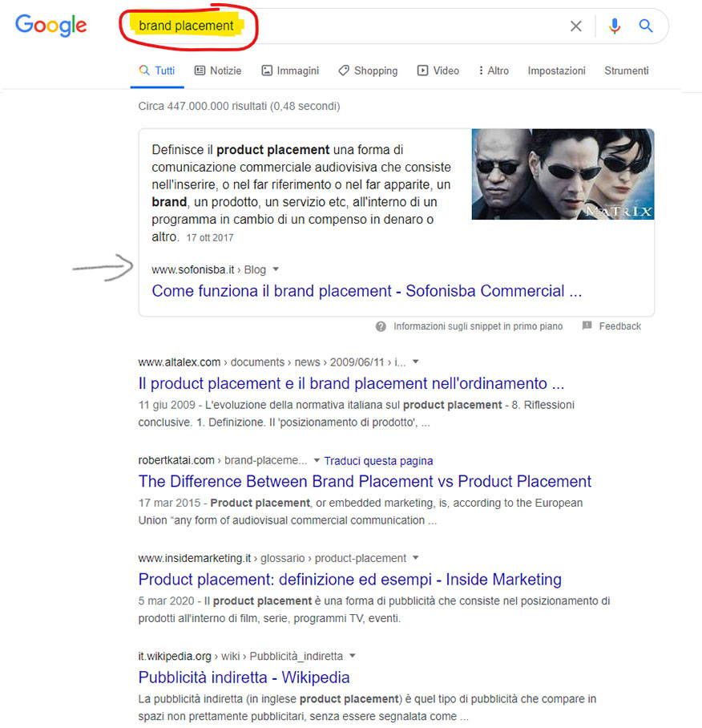Viewport: 702px width, 728px height.
Task: Switch to the Immagini tab
Action: (x=290, y=71)
